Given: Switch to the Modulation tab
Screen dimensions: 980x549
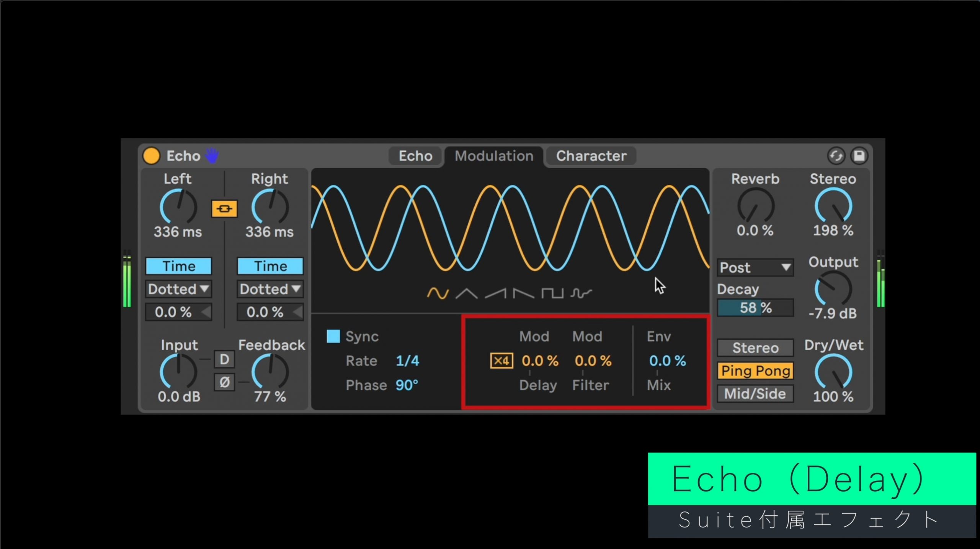Looking at the screenshot, I should [494, 156].
